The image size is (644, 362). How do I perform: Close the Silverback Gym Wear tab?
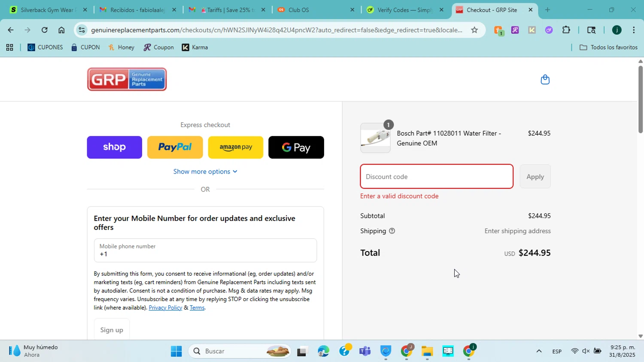click(x=85, y=10)
